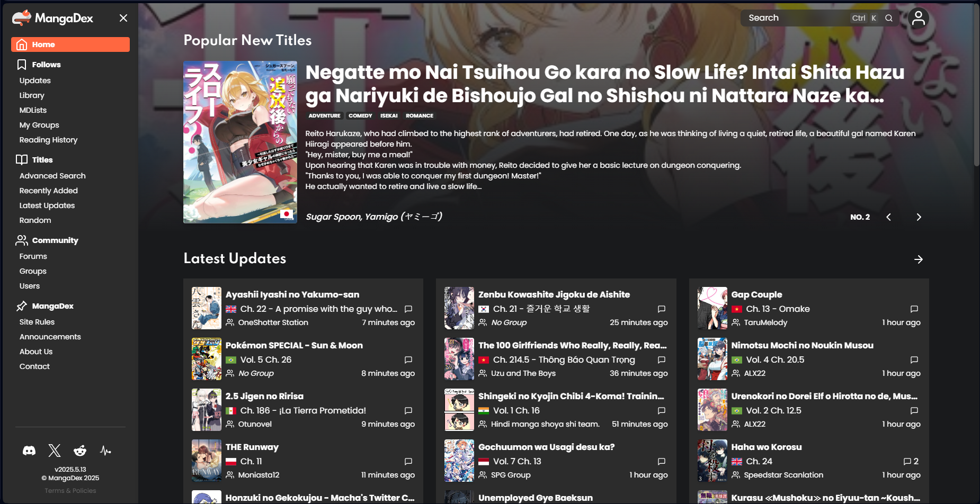Click the search magnifier icon

pyautogui.click(x=889, y=18)
